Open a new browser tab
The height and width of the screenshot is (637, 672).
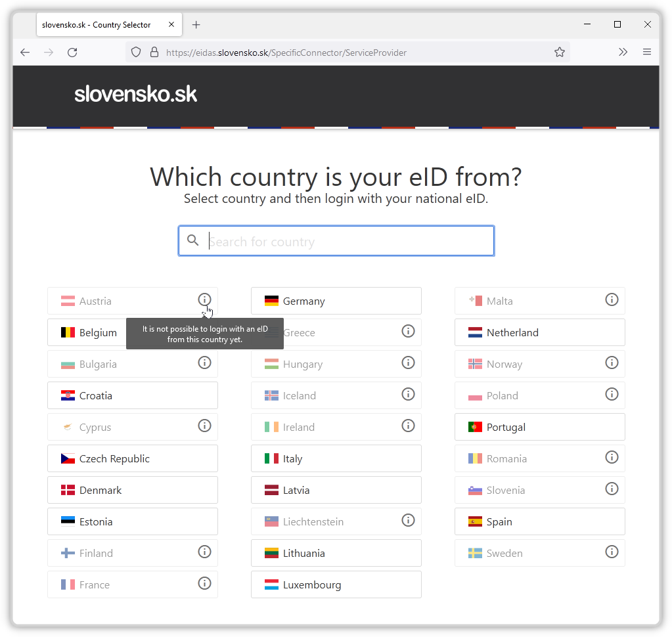[196, 25]
